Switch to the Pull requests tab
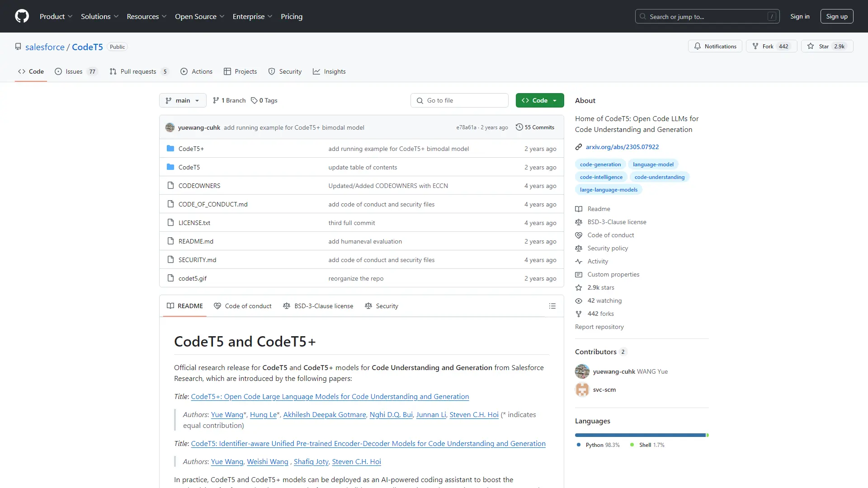The image size is (868, 488). [x=139, y=71]
